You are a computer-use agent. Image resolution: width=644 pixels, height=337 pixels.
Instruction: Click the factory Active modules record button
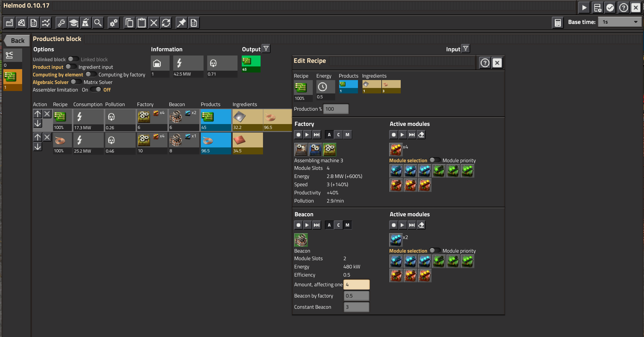point(394,135)
